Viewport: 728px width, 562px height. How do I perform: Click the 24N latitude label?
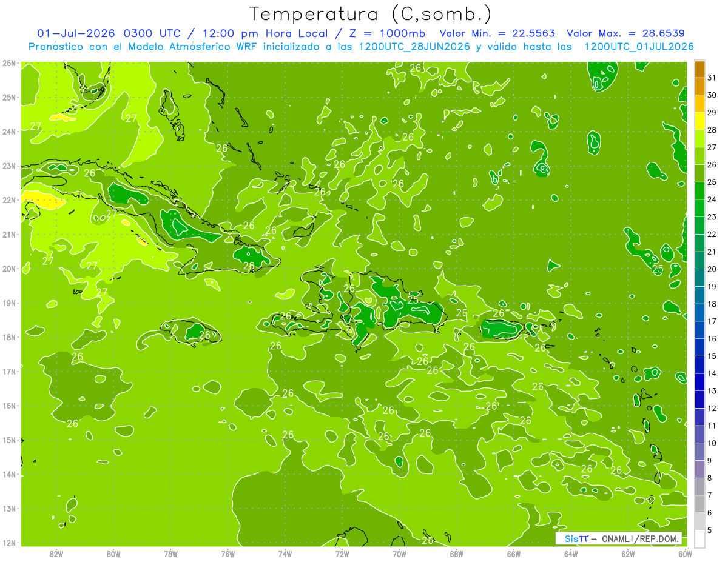[9, 132]
